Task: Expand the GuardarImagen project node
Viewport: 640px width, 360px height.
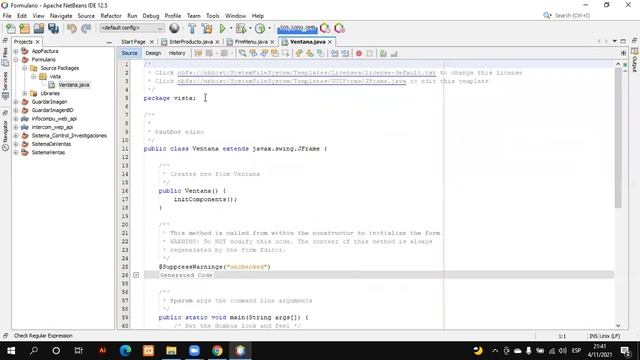Action: tap(16, 102)
